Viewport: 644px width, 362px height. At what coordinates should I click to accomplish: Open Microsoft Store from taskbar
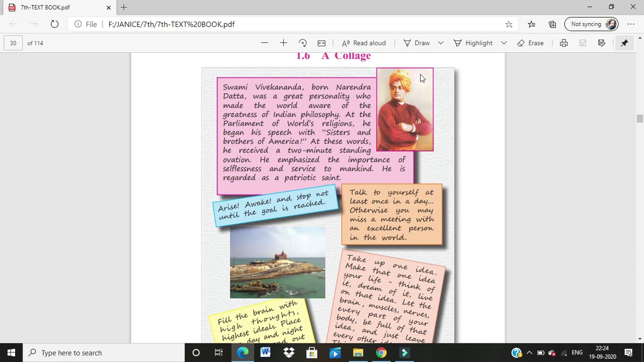coord(312,353)
